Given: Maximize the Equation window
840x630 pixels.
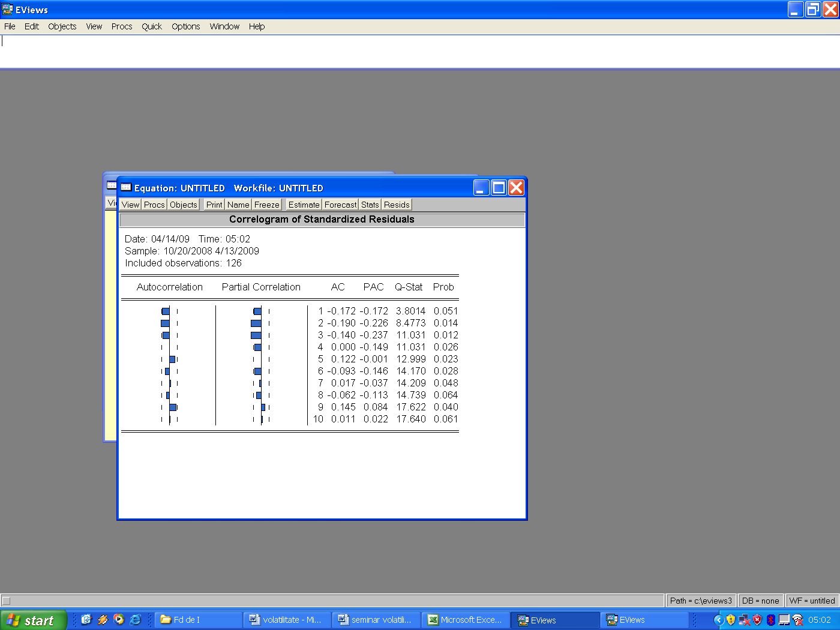Looking at the screenshot, I should point(499,188).
